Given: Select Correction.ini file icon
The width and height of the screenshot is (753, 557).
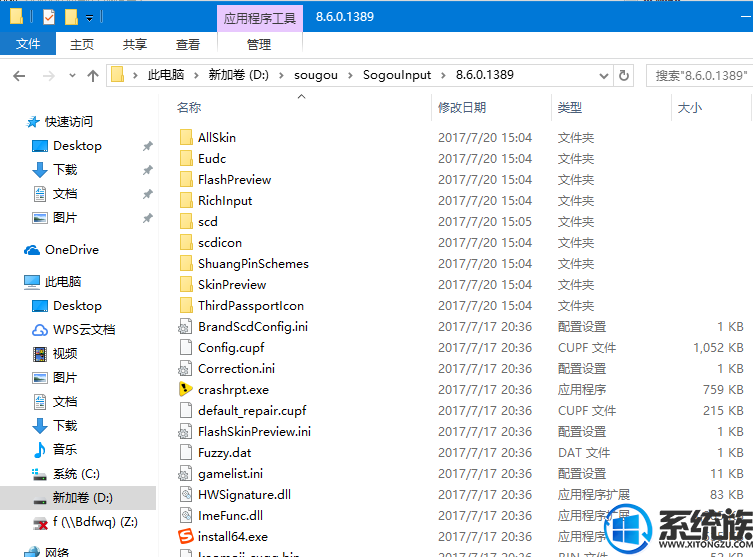Looking at the screenshot, I should (x=185, y=369).
